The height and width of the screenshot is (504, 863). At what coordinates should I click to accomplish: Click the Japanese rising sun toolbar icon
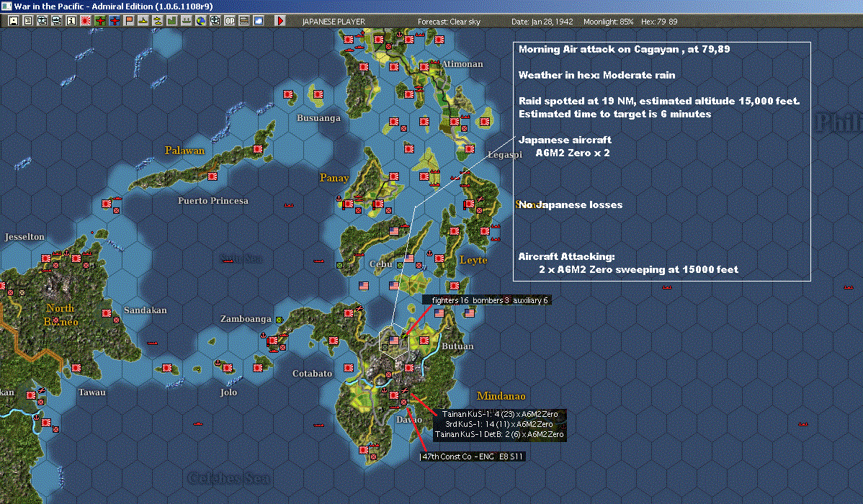[x=85, y=21]
